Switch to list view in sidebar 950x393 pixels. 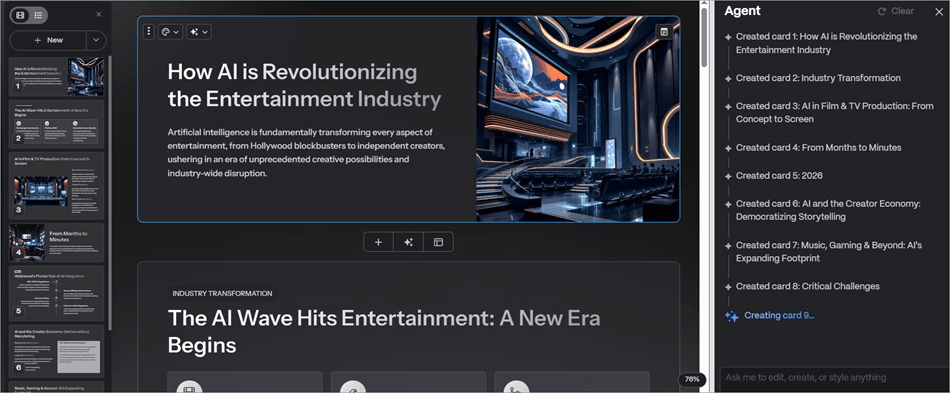click(x=38, y=15)
